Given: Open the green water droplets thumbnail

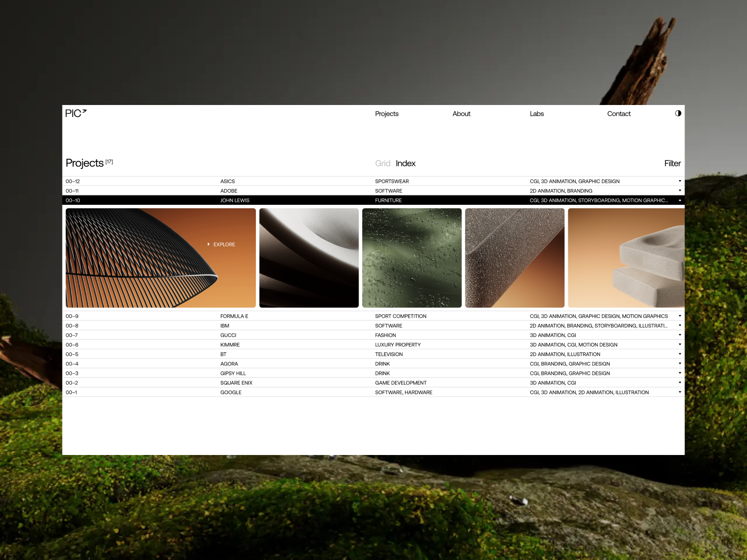Looking at the screenshot, I should pyautogui.click(x=412, y=258).
